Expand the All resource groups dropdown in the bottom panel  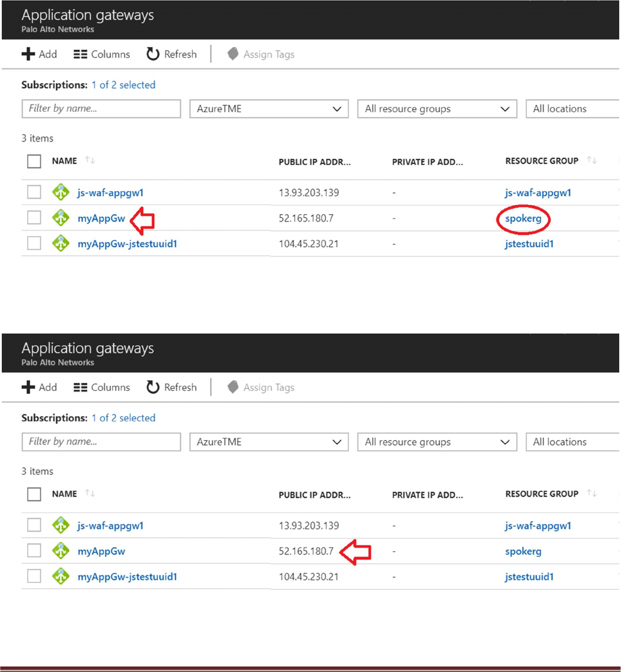click(x=437, y=442)
